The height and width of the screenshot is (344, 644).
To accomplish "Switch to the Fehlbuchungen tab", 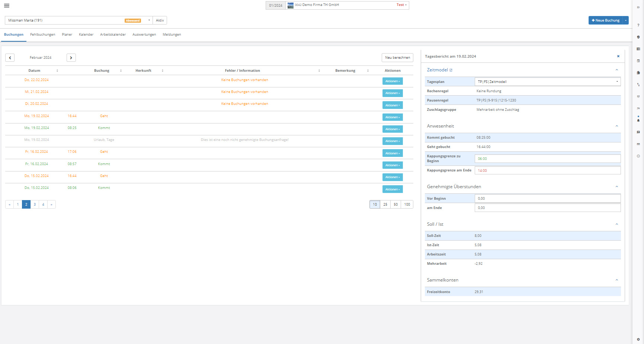I will coord(42,35).
